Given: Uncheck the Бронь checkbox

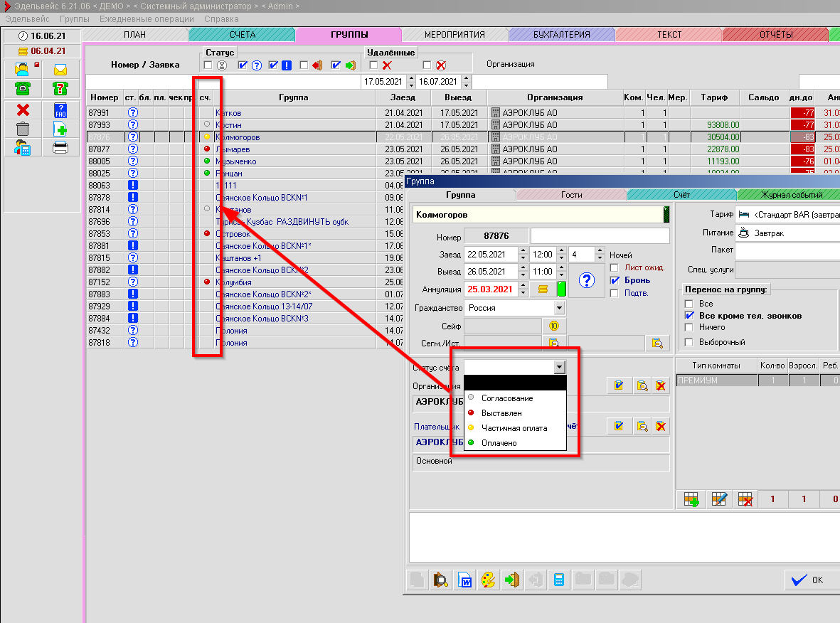Looking at the screenshot, I should pos(615,280).
